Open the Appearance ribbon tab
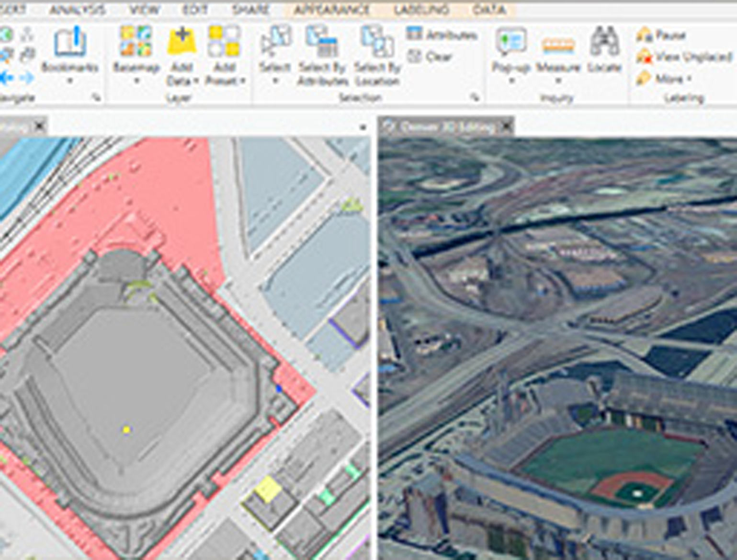Screen dimensions: 737x560 [331, 10]
